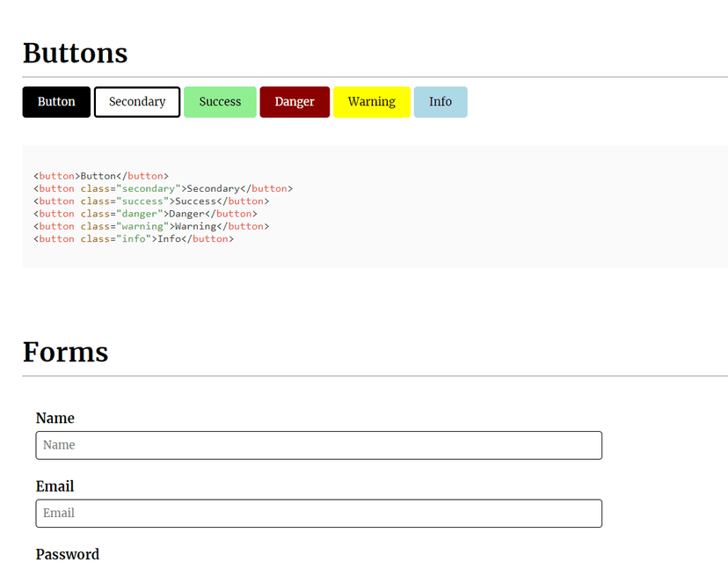728x562 pixels.
Task: Click the light blue Info button
Action: [440, 102]
